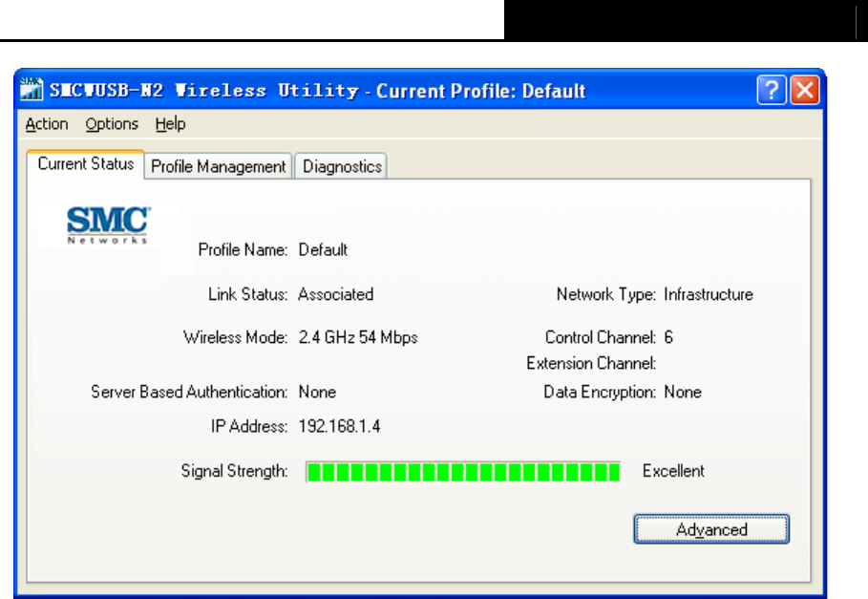Open the Options menu

click(112, 124)
